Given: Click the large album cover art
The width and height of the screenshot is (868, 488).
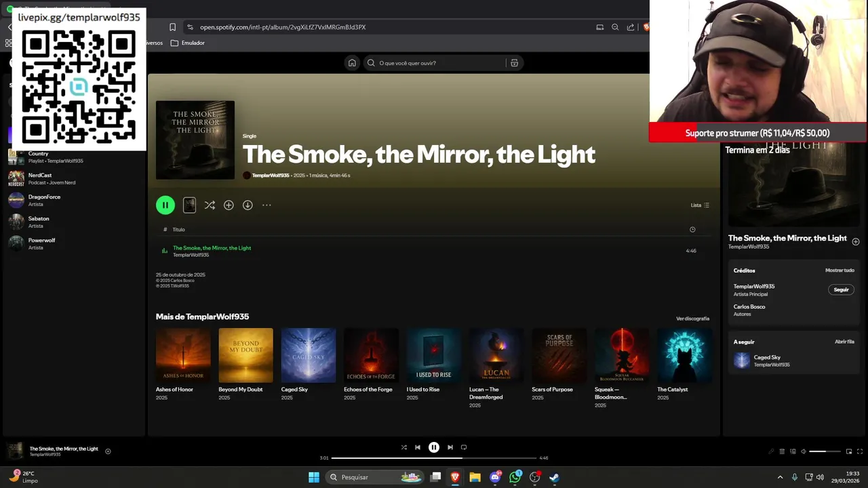Looking at the screenshot, I should coord(195,140).
